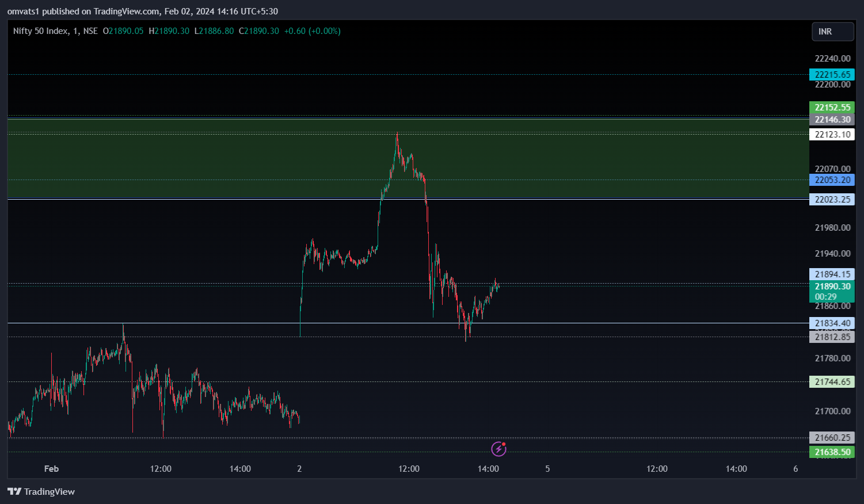Select the 22123.10 white price label

[x=832, y=135]
